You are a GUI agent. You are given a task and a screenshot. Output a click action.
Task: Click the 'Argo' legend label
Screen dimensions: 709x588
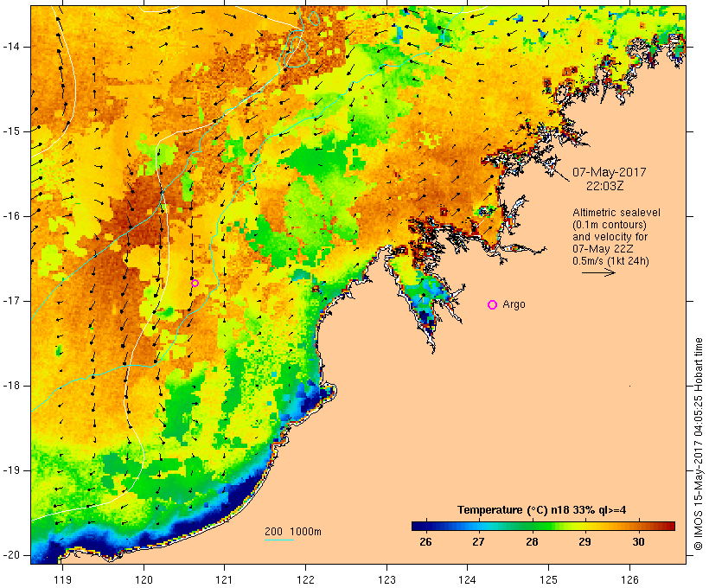[514, 304]
